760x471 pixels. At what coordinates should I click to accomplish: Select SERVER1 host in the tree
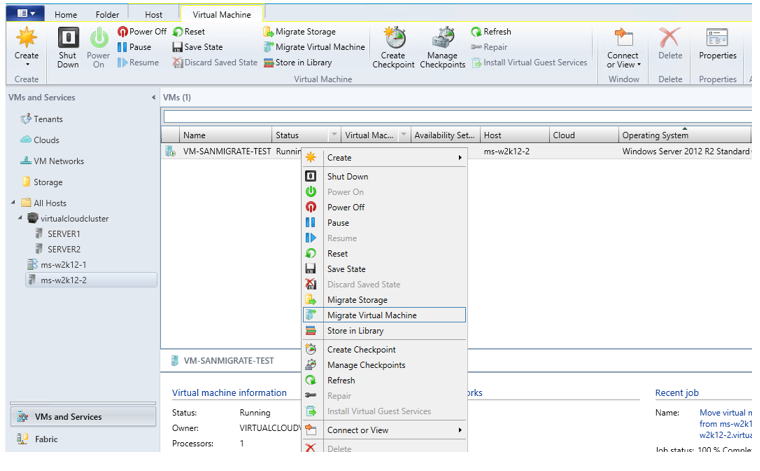point(58,234)
